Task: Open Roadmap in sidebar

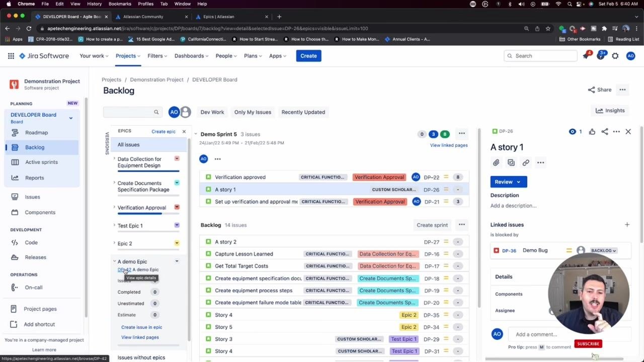Action: point(36,133)
